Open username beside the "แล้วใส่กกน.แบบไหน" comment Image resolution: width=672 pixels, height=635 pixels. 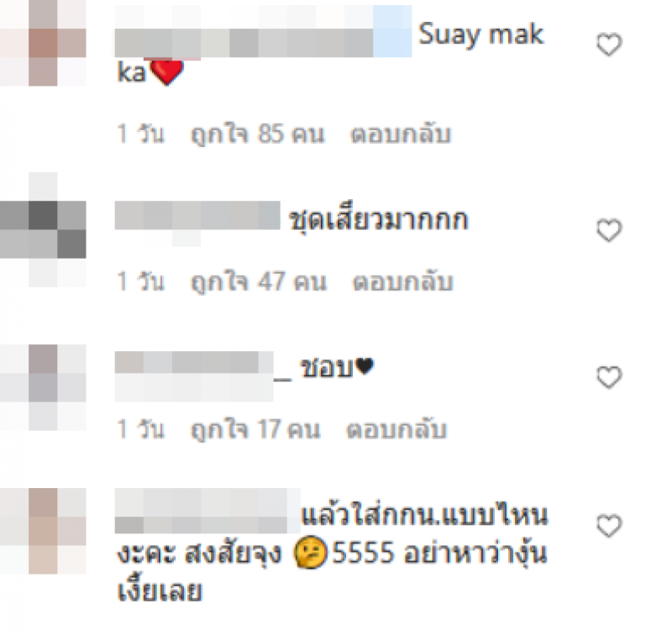(207, 511)
